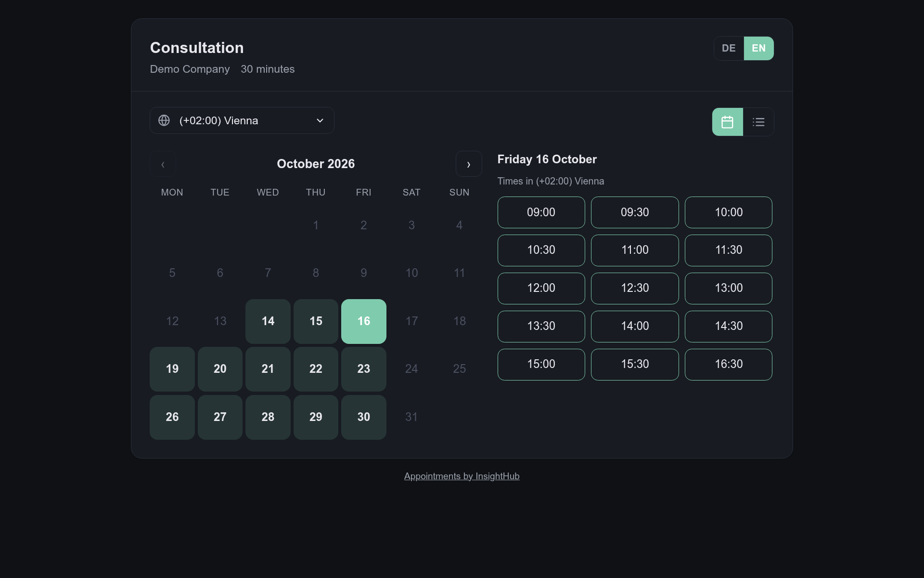Screen dimensions: 924x578
Task: Switch language to EN
Action: coord(758,48)
